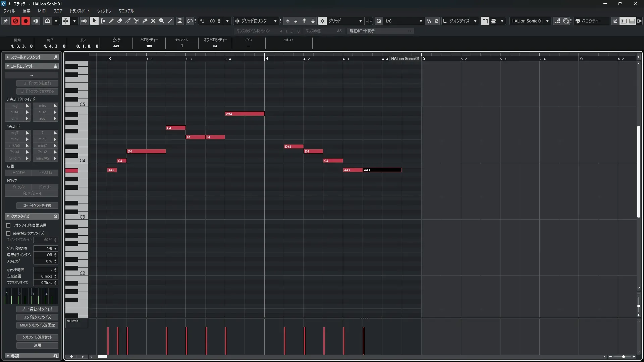Select the Zoom magnifier tool
This screenshot has width=644, height=362.
162,21
